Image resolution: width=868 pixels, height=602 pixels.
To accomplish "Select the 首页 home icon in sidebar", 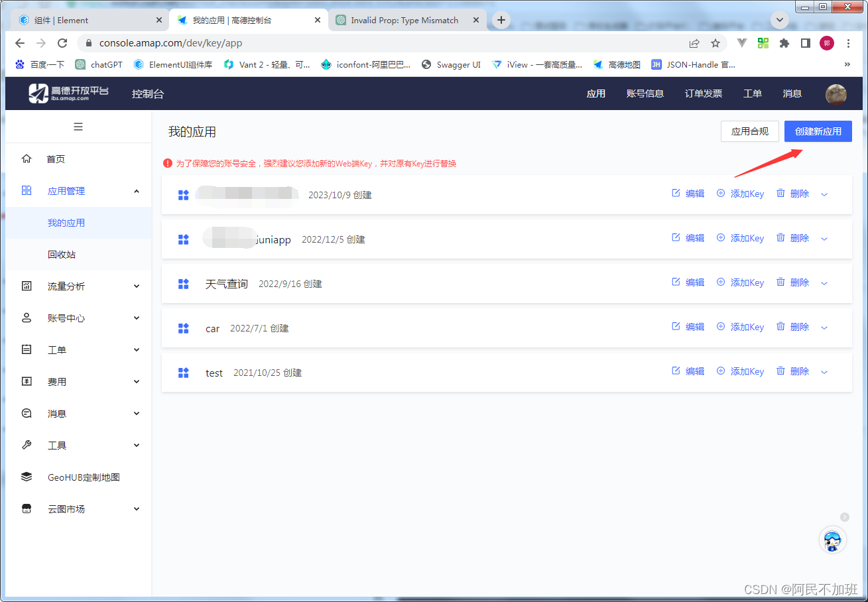I will (27, 158).
